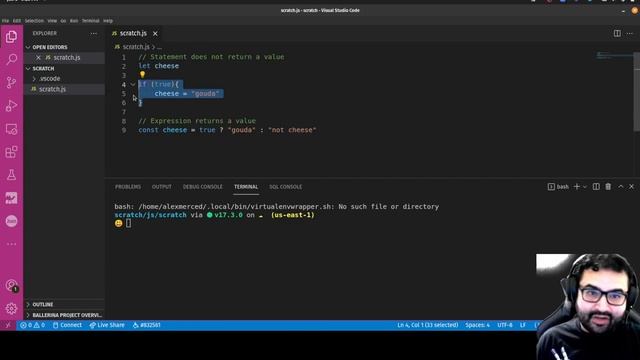Viewport: 640px width, 360px height.
Task: Open the Edit menu
Action: click(16, 20)
